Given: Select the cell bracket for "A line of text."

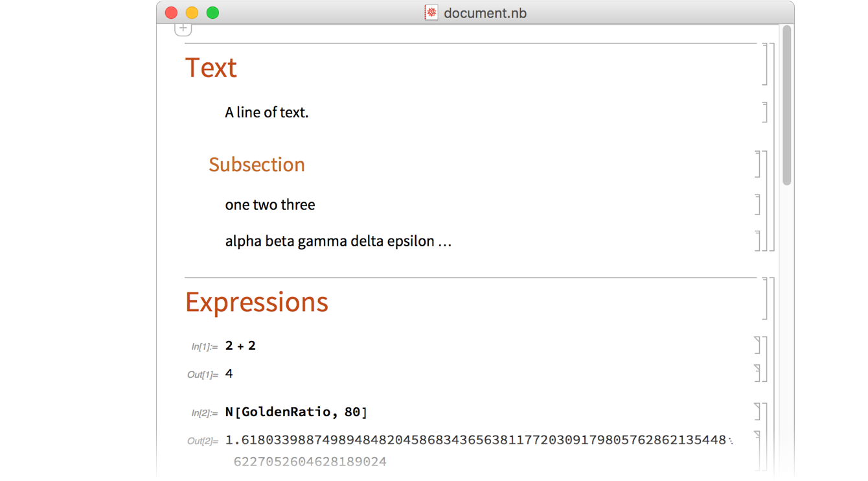Looking at the screenshot, I should click(x=764, y=112).
